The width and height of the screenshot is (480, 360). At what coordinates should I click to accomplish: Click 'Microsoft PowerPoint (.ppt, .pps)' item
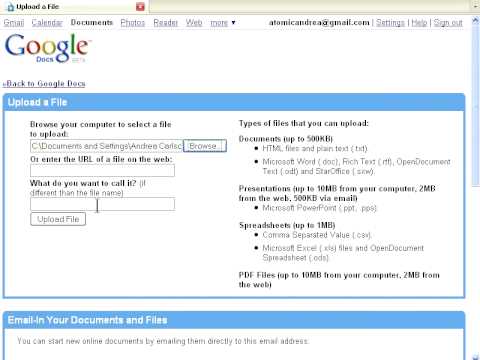pos(319,208)
